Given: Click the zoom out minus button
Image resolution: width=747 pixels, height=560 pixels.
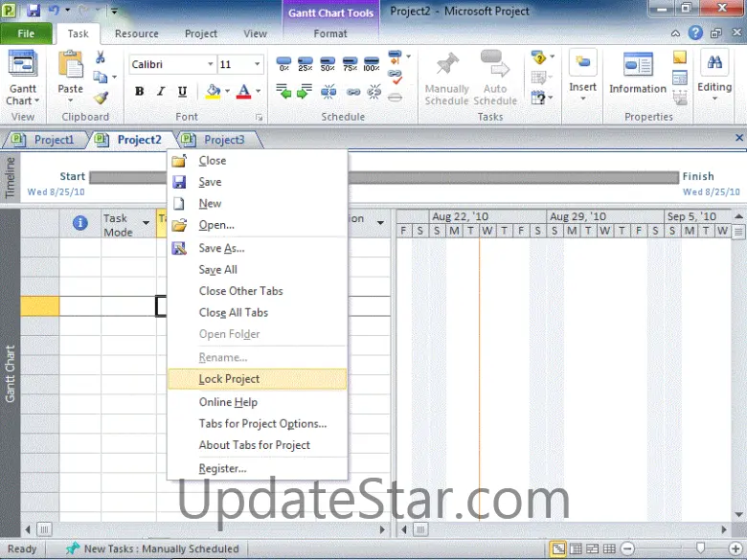Looking at the screenshot, I should [627, 549].
